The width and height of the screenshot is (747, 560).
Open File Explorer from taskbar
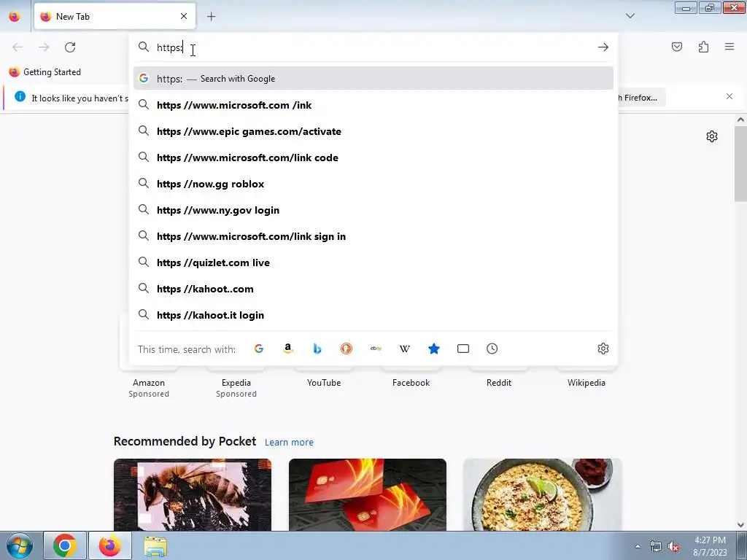pyautogui.click(x=156, y=545)
